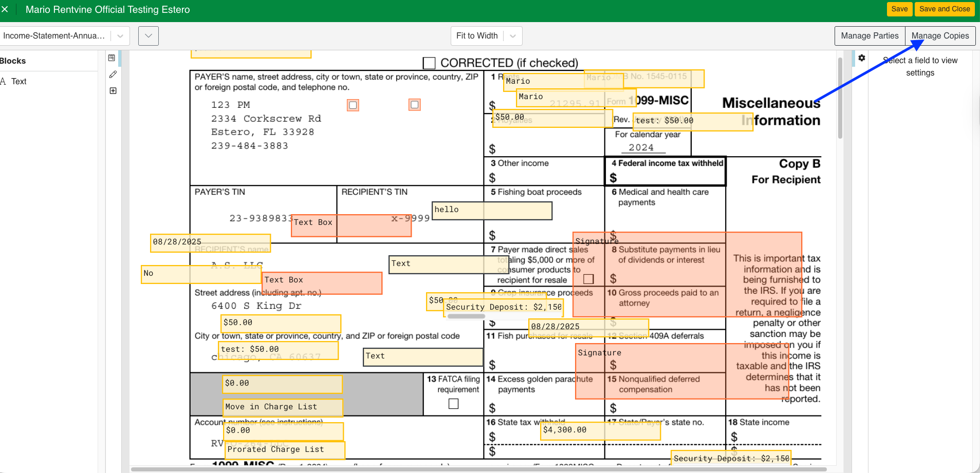Expand the standalone chevron dropdown button

click(149, 36)
